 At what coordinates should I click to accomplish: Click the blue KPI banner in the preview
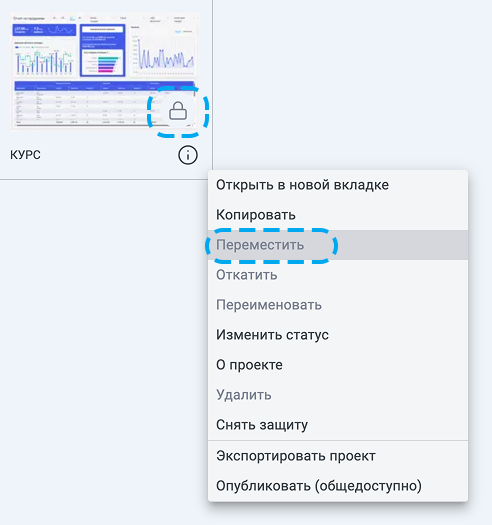[x=44, y=30]
